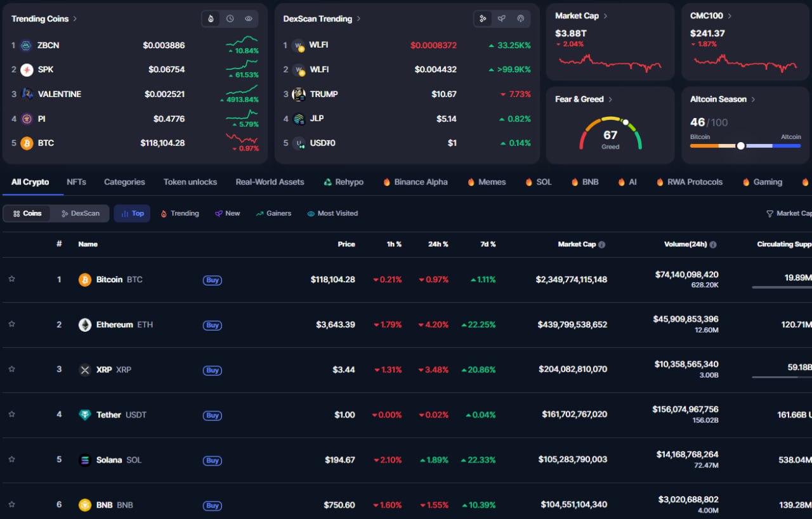The width and height of the screenshot is (812, 519).
Task: Select the Gaming category tab
Action: coord(762,182)
